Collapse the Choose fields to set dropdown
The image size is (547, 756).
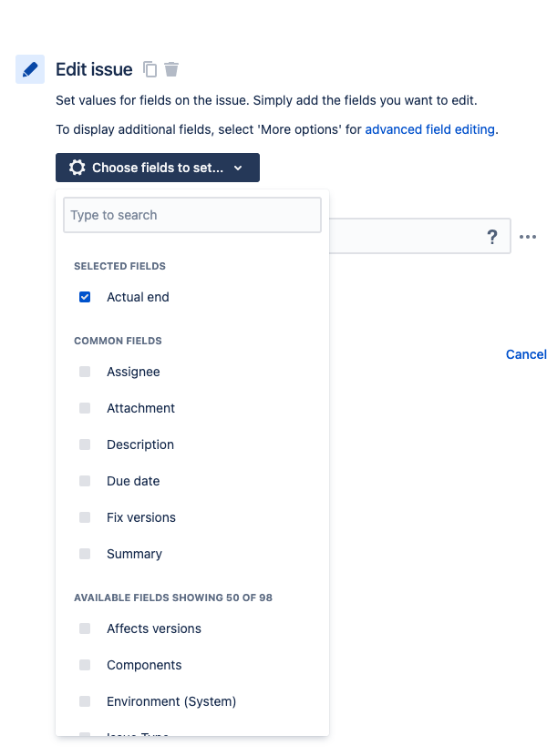[158, 168]
